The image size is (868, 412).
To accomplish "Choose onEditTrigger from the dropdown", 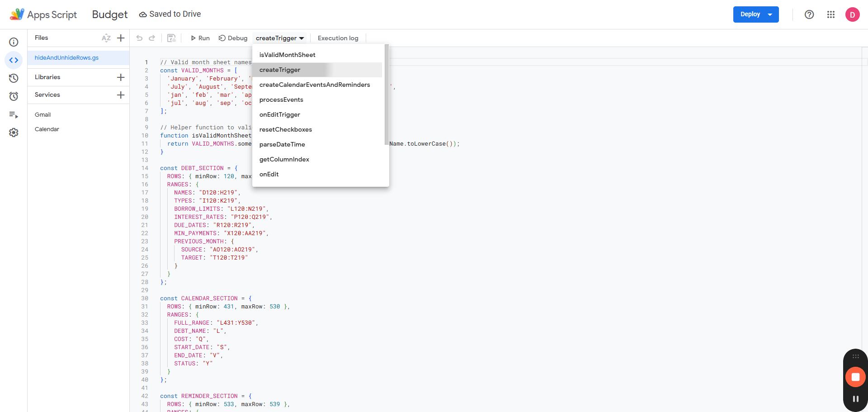I will (x=317, y=114).
